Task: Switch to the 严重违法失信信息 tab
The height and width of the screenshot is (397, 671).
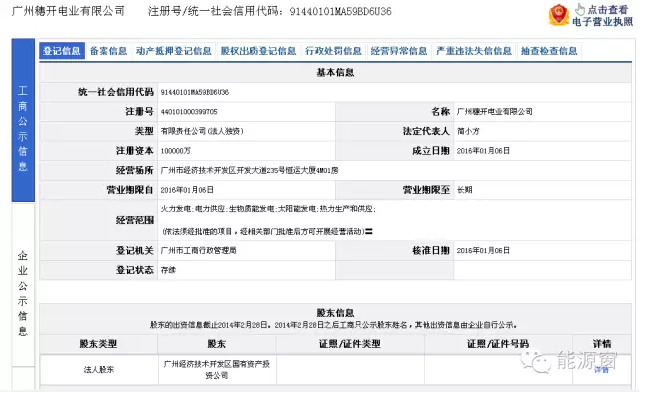Action: (474, 51)
